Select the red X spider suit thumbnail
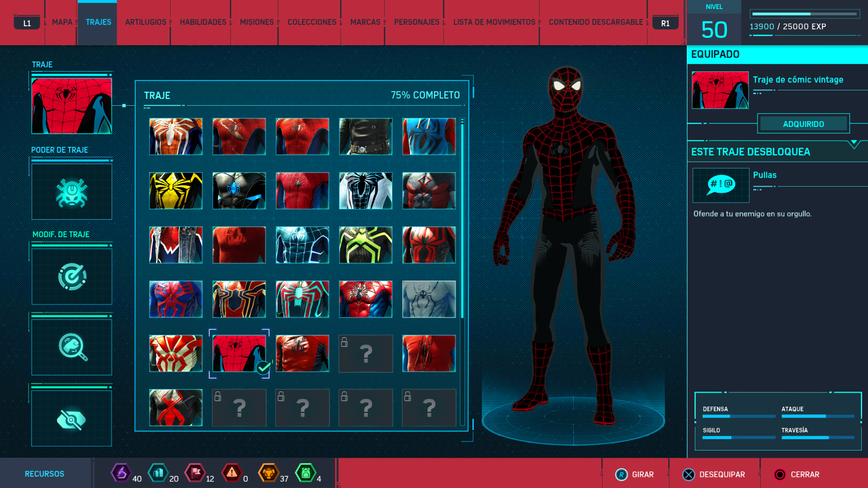 pos(176,408)
